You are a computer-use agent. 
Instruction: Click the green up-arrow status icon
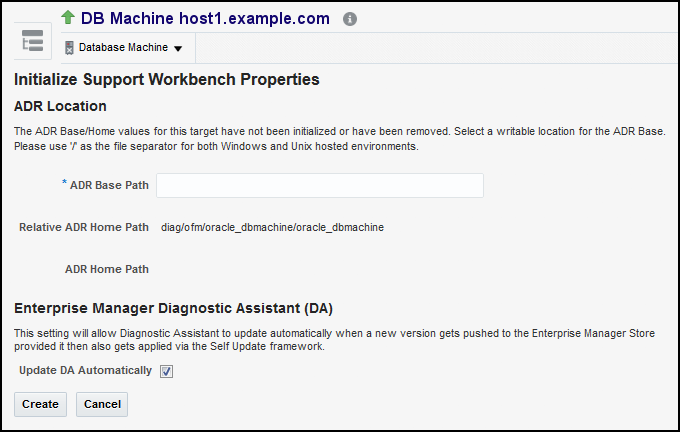(68, 17)
